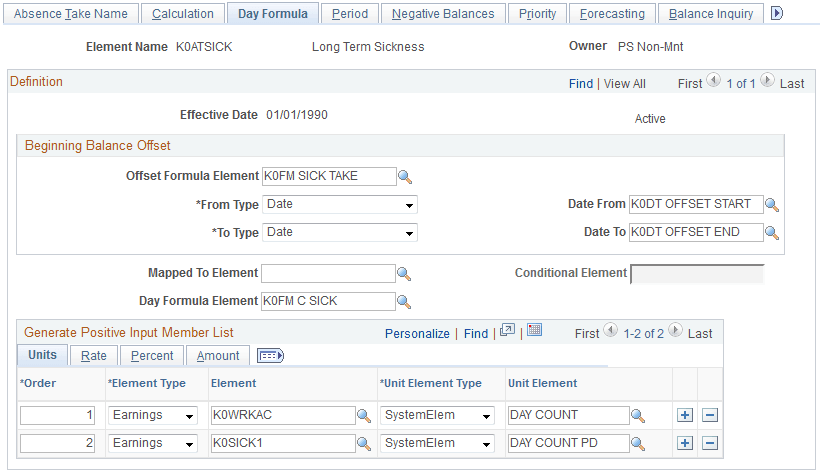Click the Date To input field

pyautogui.click(x=695, y=233)
